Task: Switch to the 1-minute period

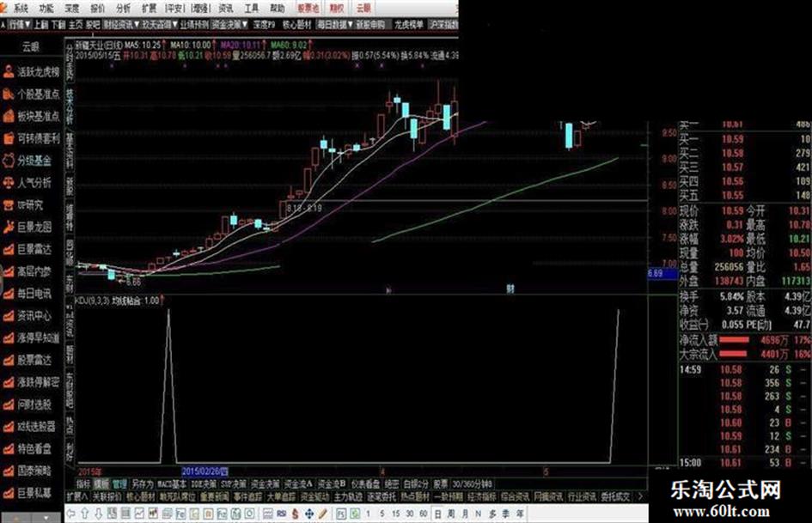Action: pos(368,514)
